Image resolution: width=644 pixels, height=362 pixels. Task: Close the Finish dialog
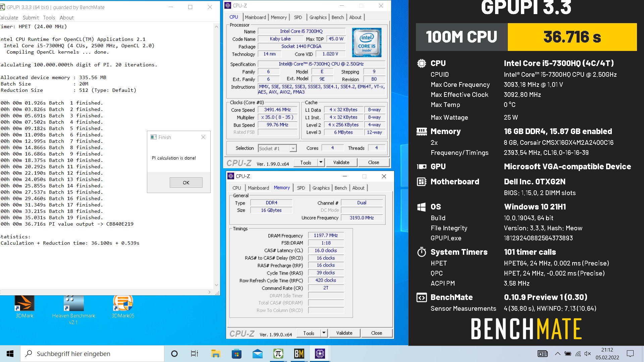(203, 137)
